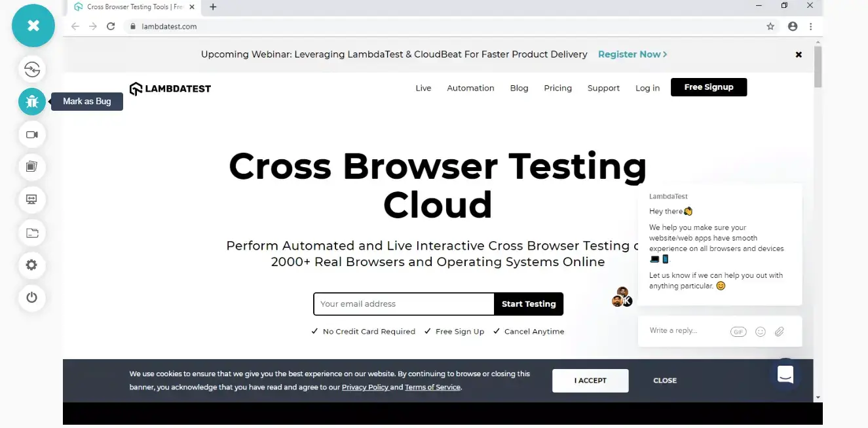The image size is (868, 428).
Task: Click the Register Now webinar link
Action: 632,54
